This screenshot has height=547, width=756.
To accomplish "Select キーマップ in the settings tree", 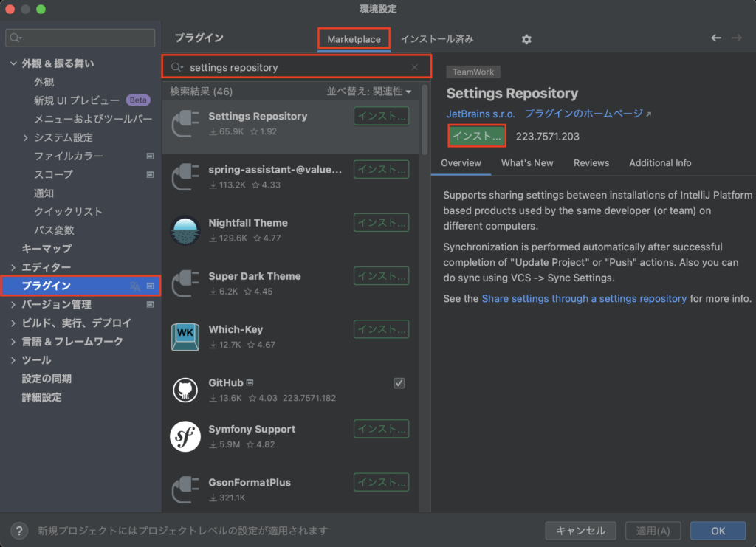I will (x=47, y=249).
